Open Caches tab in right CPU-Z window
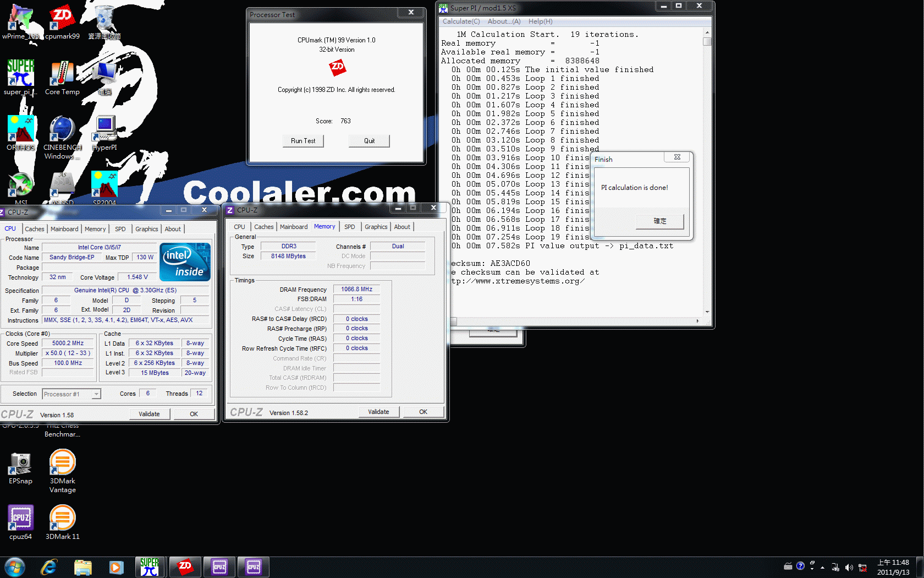The height and width of the screenshot is (578, 924). click(x=263, y=227)
